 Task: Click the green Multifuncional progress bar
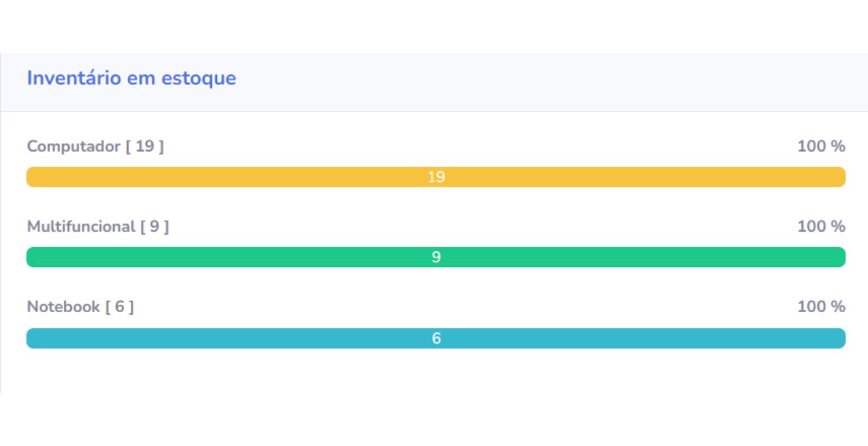pos(436,257)
